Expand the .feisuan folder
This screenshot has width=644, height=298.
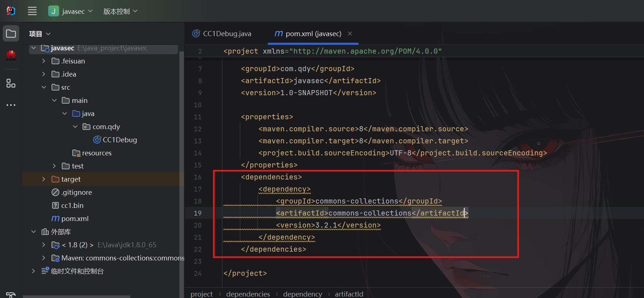coord(44,61)
